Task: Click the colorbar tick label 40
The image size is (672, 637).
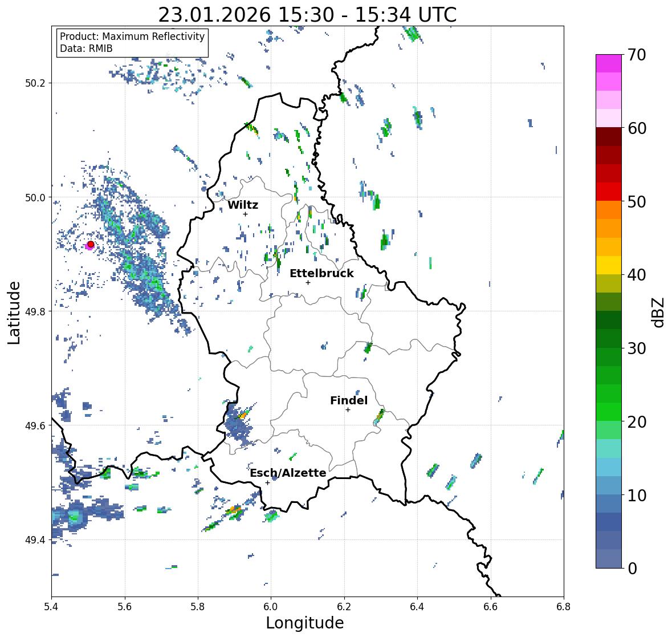Action: [x=637, y=275]
